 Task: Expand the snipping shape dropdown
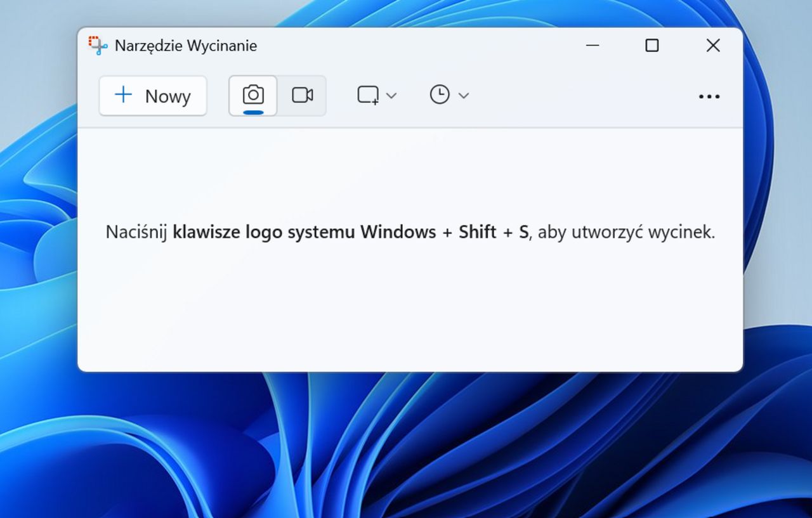pyautogui.click(x=391, y=95)
